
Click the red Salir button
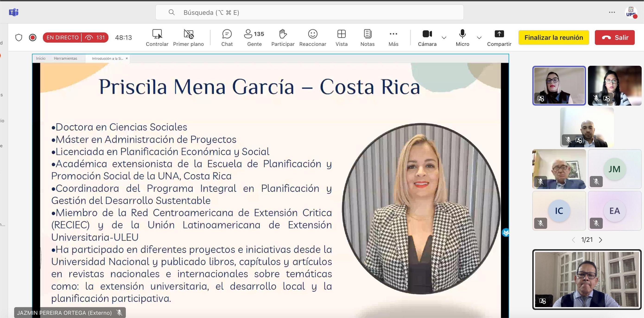615,38
